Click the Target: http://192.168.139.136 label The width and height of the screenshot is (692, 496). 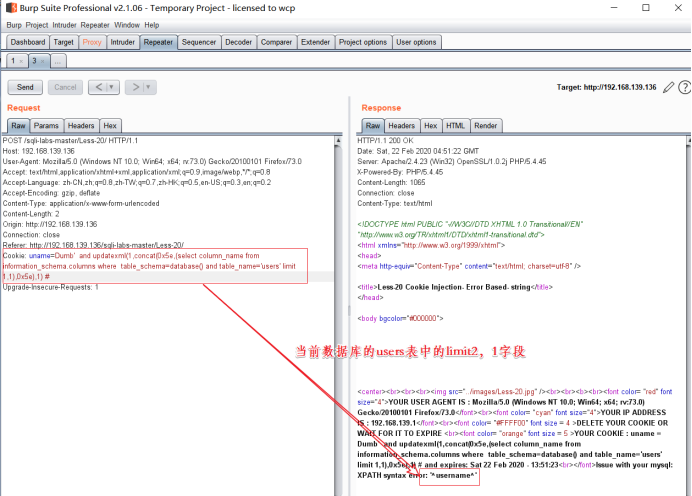click(606, 87)
